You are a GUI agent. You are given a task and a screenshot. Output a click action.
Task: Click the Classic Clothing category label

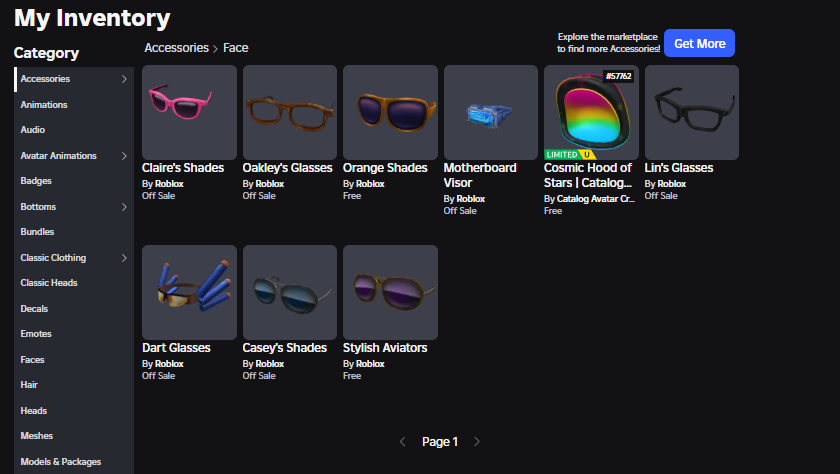53,258
